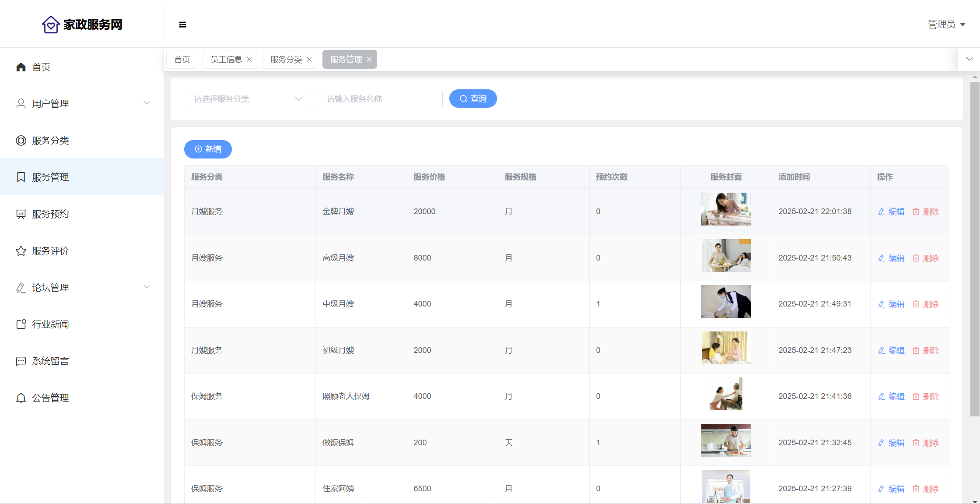980x504 pixels.
Task: Click the hamburger menu collapse icon
Action: point(182,25)
